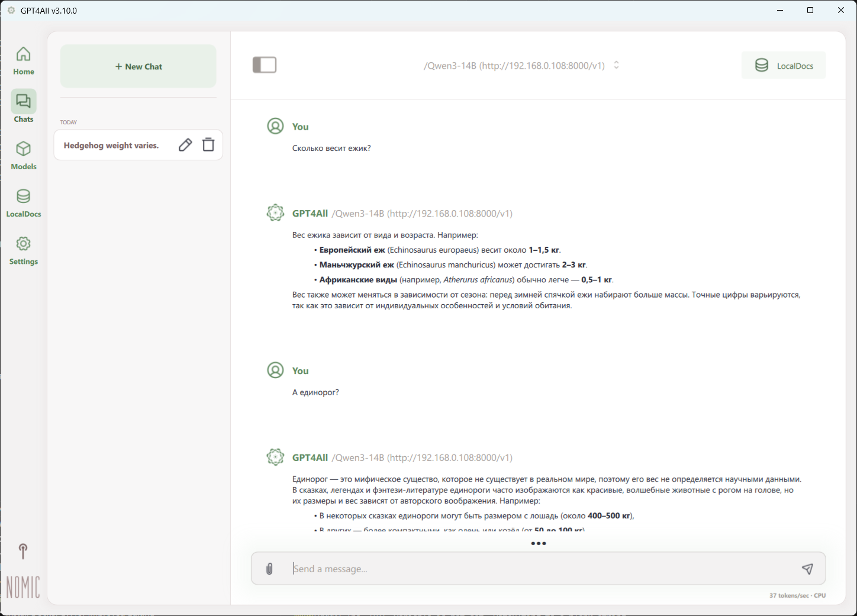Click the '37 tokens/sec · CPU' status text

pyautogui.click(x=797, y=595)
